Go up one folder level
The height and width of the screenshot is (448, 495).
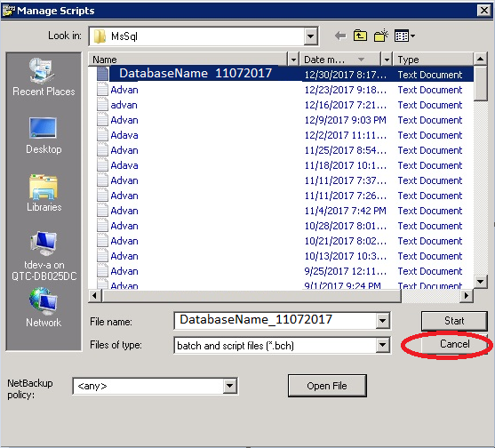[x=360, y=36]
